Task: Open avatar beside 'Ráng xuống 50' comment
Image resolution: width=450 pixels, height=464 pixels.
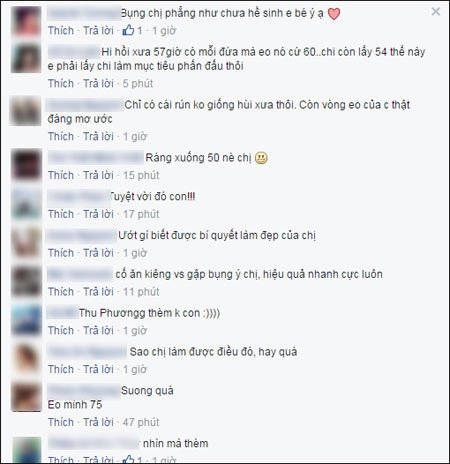Action: click(x=26, y=165)
